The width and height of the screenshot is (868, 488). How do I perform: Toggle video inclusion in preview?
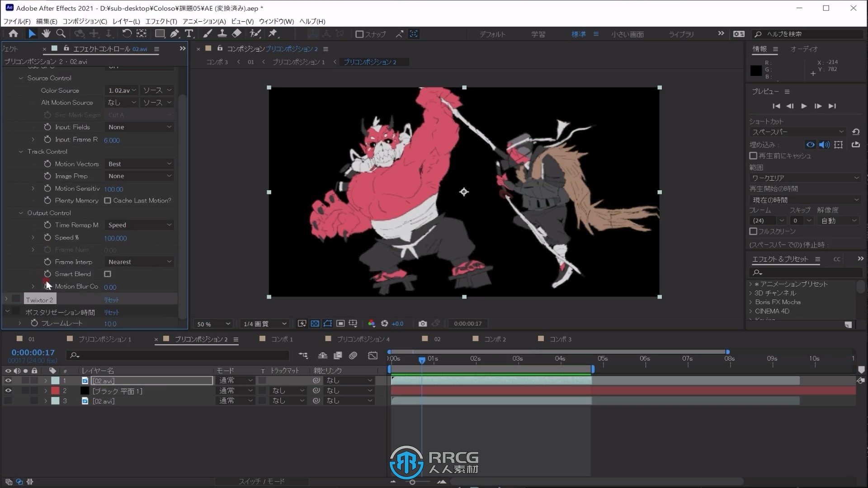coord(810,145)
